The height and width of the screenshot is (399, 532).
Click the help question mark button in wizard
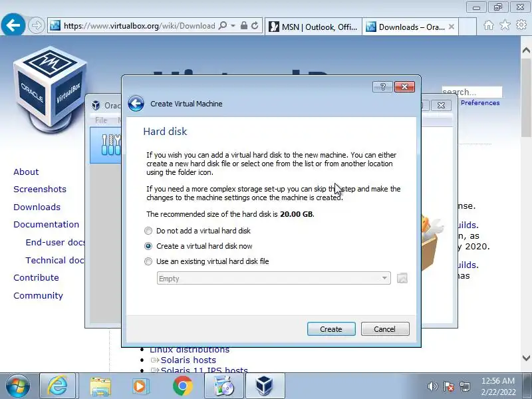[382, 87]
